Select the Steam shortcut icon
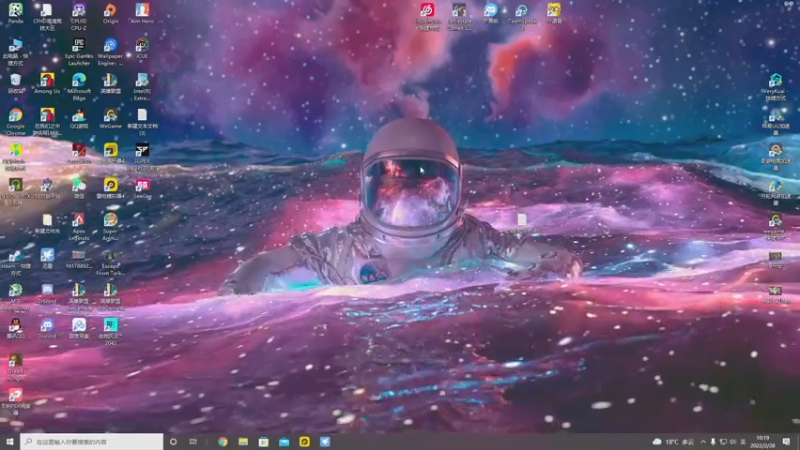The height and width of the screenshot is (450, 800). click(x=15, y=262)
